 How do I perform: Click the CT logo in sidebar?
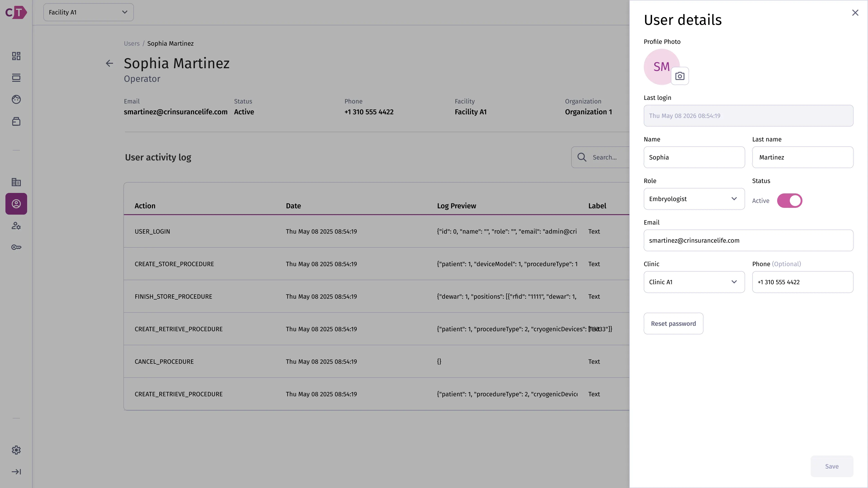16,12
